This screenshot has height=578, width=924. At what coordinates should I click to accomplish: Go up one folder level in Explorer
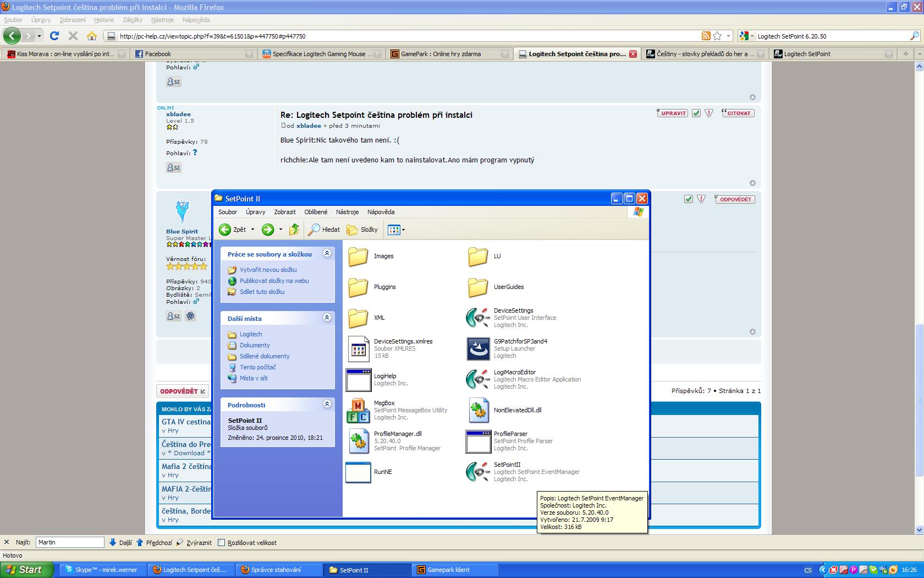pyautogui.click(x=294, y=230)
